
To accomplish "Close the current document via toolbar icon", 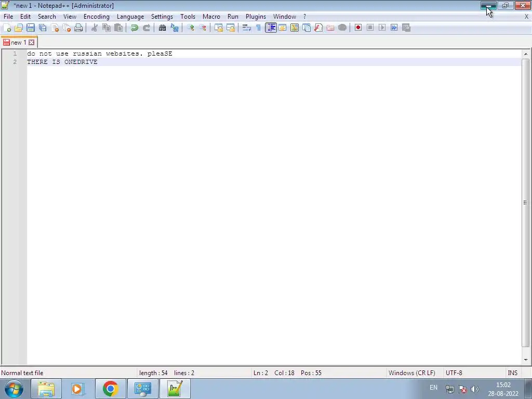I will (55, 28).
